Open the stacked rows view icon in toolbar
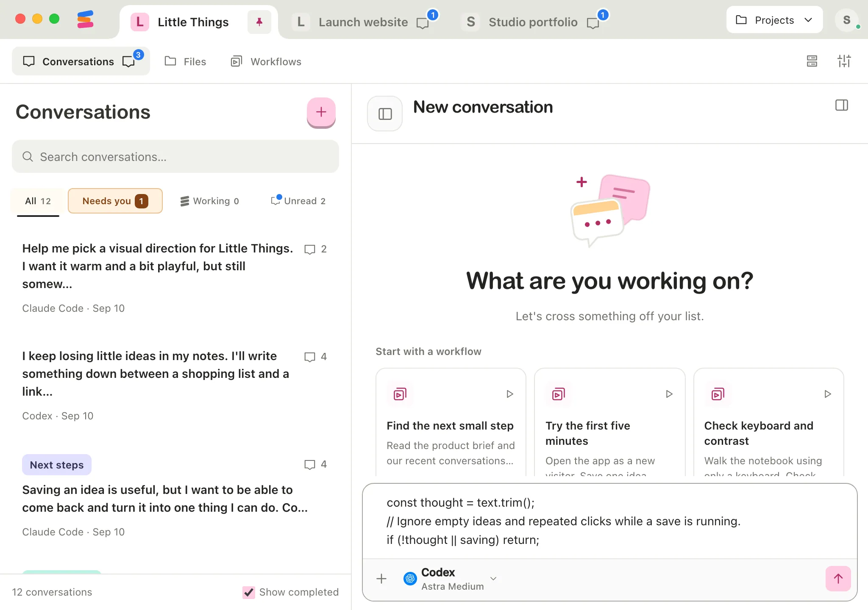868x610 pixels. tap(812, 61)
